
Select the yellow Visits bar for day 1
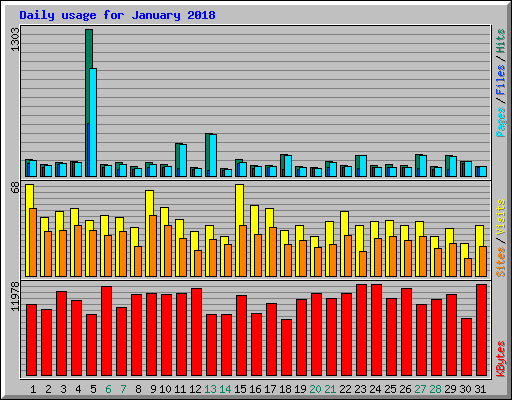(x=28, y=230)
